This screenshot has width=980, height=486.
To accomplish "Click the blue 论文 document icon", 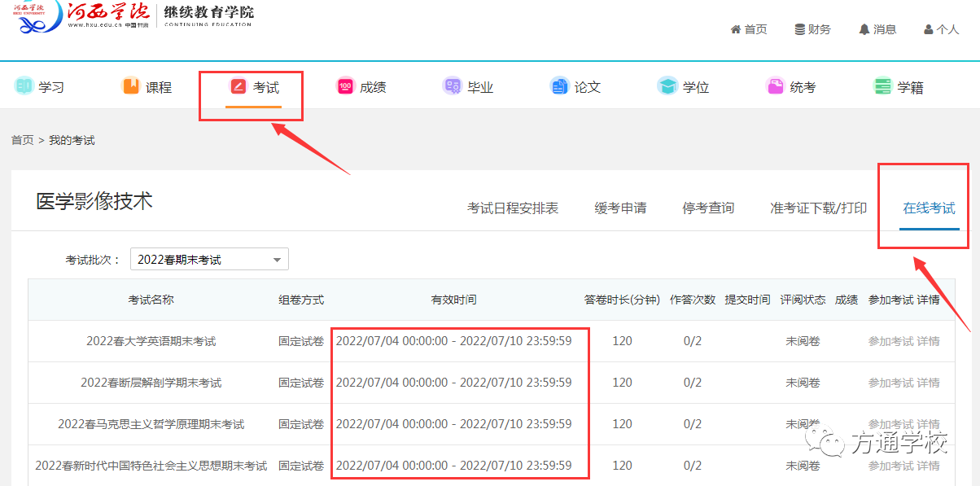I will 559,85.
